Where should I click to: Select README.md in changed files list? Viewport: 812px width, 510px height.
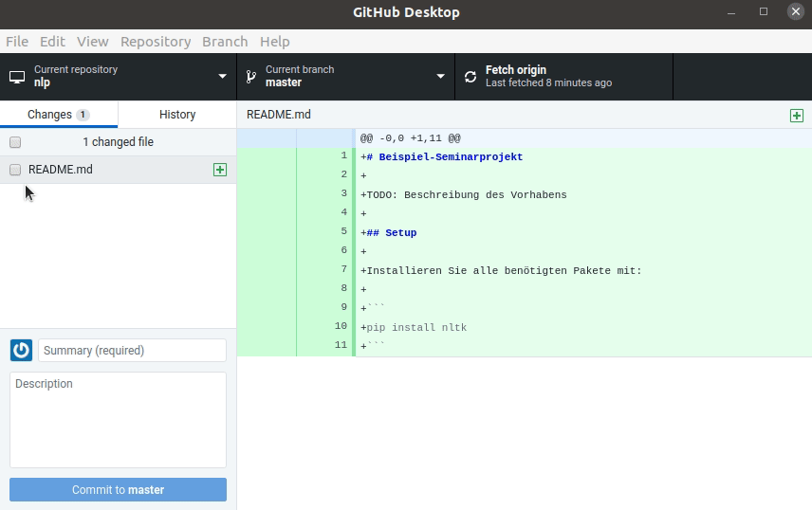point(118,170)
